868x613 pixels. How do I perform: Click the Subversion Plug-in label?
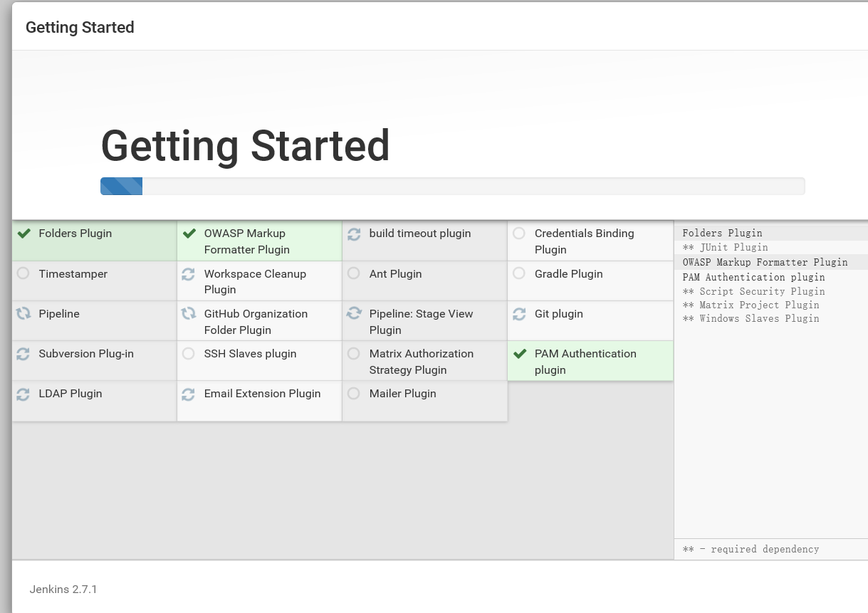click(86, 353)
